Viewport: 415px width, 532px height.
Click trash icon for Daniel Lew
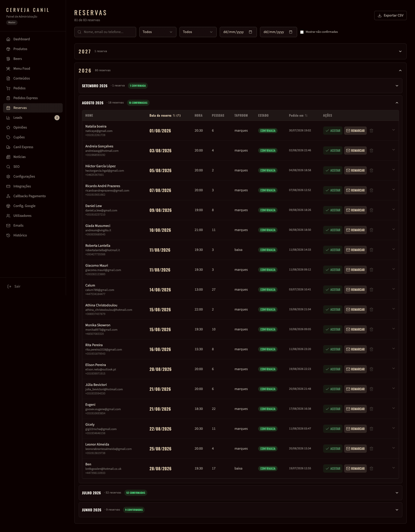(371, 210)
